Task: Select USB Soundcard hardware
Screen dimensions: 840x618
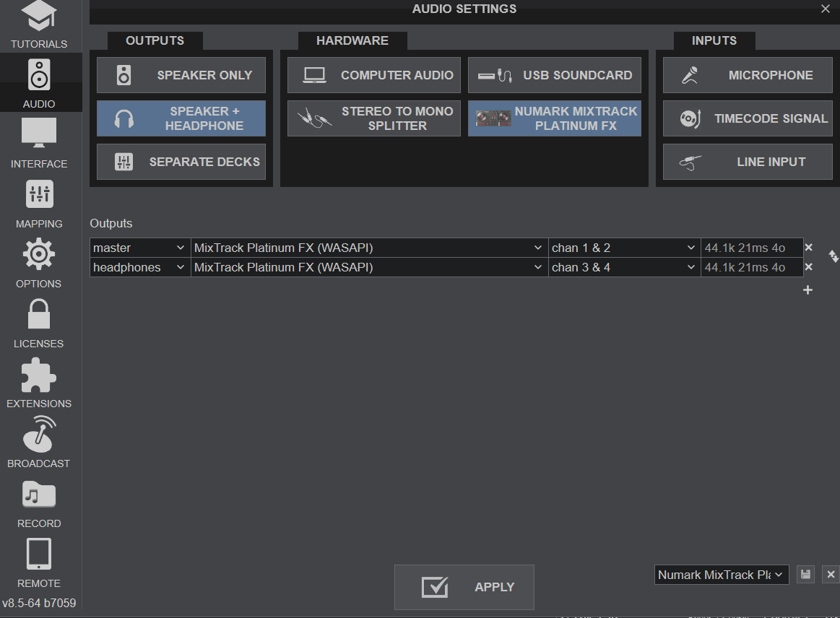Action: pos(555,75)
